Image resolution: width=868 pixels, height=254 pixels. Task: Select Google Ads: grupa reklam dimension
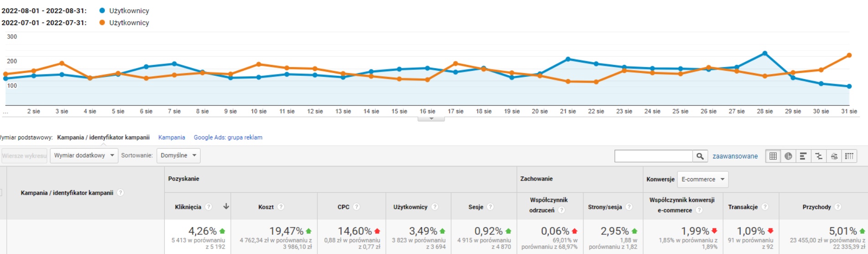click(x=228, y=138)
